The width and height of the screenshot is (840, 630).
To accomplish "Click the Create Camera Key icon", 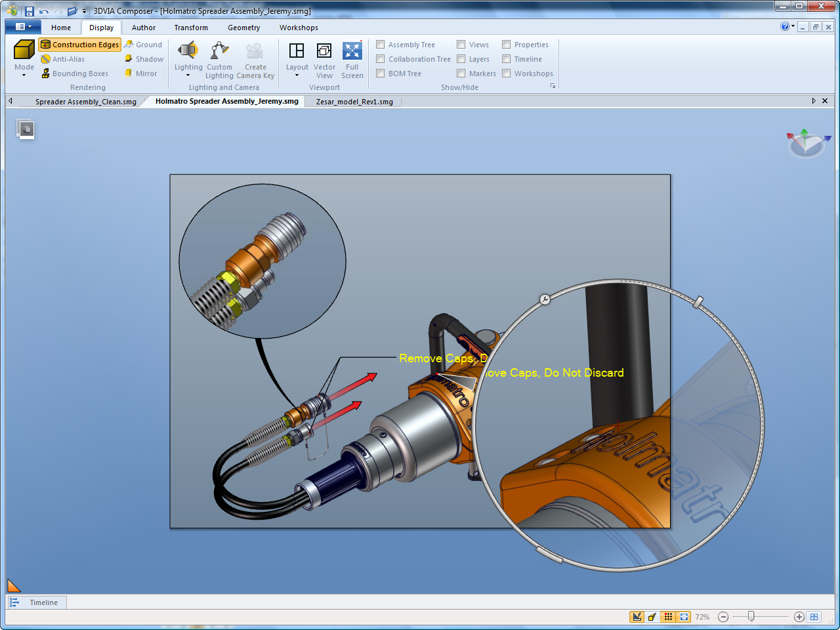I will [255, 52].
